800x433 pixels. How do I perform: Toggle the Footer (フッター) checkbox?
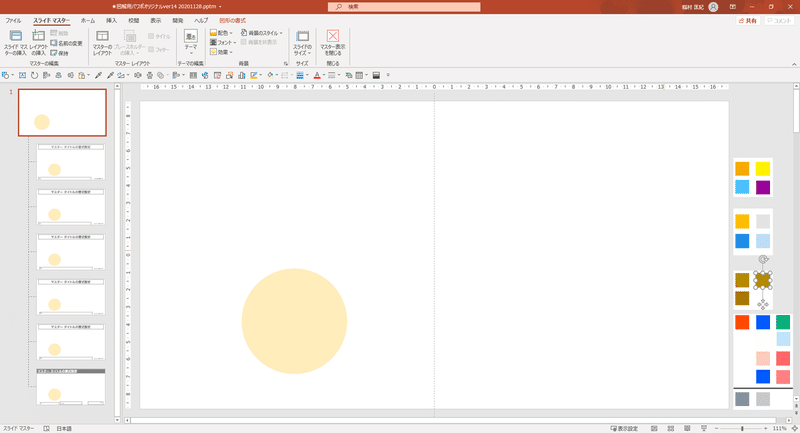151,49
